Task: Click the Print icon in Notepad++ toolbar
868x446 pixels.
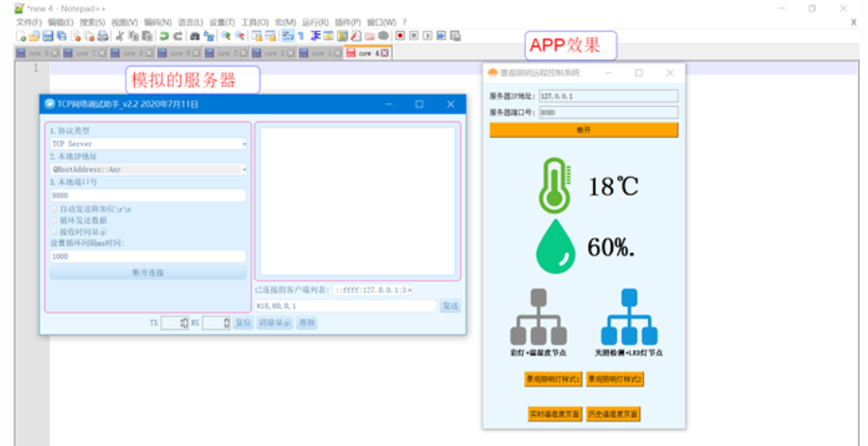Action: 102,36
